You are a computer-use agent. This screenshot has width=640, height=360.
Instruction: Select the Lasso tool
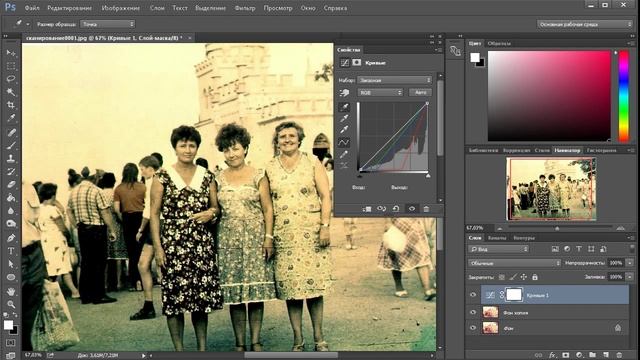click(x=11, y=79)
